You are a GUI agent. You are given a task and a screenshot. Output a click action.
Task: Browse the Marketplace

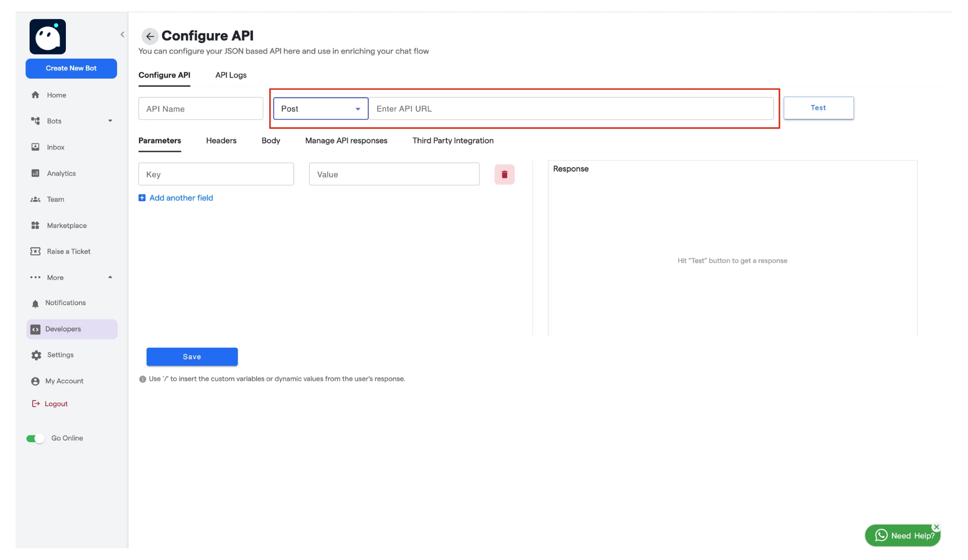coord(66,225)
